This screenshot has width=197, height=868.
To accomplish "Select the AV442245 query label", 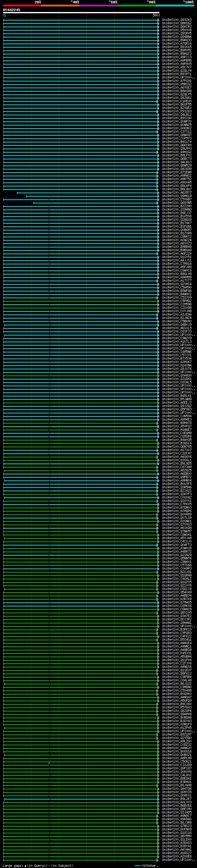I will tap(11, 10).
